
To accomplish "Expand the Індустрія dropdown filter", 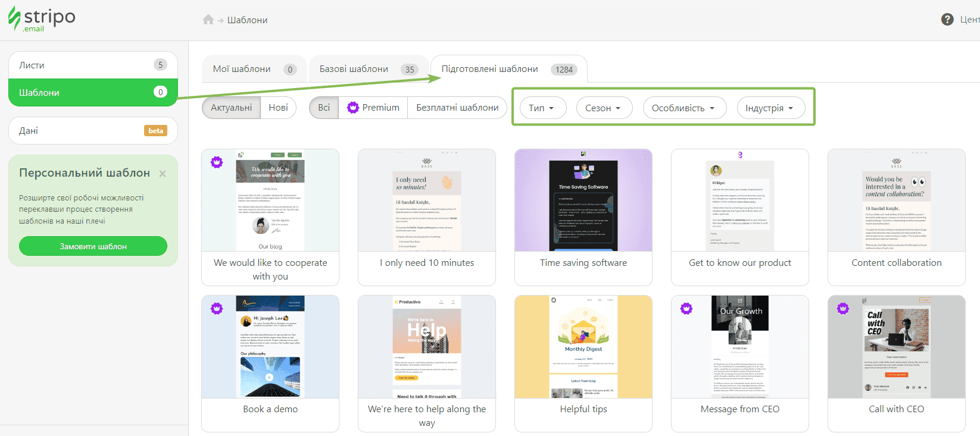I will tap(770, 108).
